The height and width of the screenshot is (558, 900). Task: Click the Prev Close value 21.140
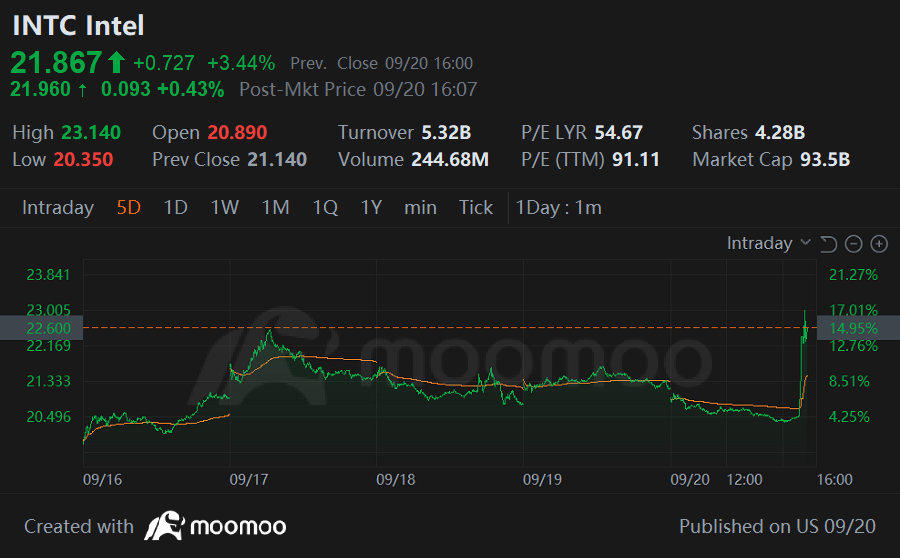click(x=277, y=160)
